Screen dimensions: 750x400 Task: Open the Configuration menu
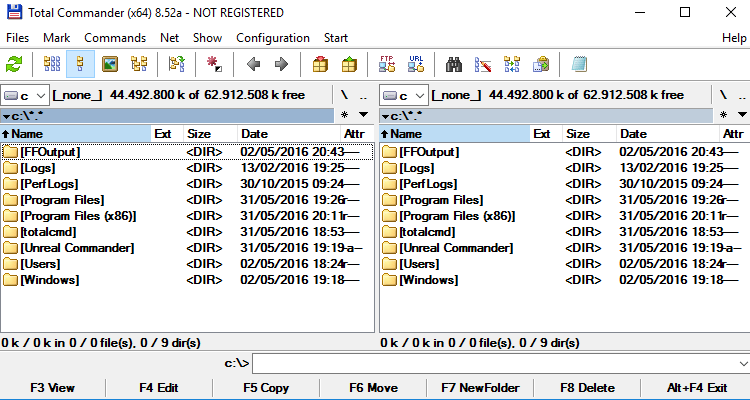point(273,38)
